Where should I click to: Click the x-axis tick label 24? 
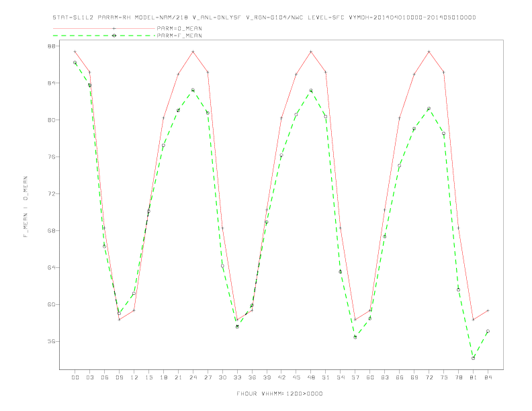[x=193, y=377]
